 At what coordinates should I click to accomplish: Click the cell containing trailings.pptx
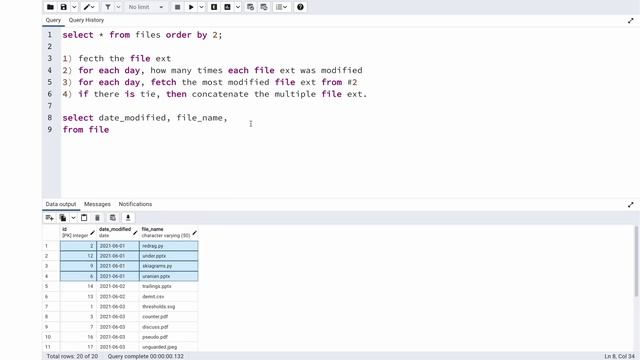point(169,287)
